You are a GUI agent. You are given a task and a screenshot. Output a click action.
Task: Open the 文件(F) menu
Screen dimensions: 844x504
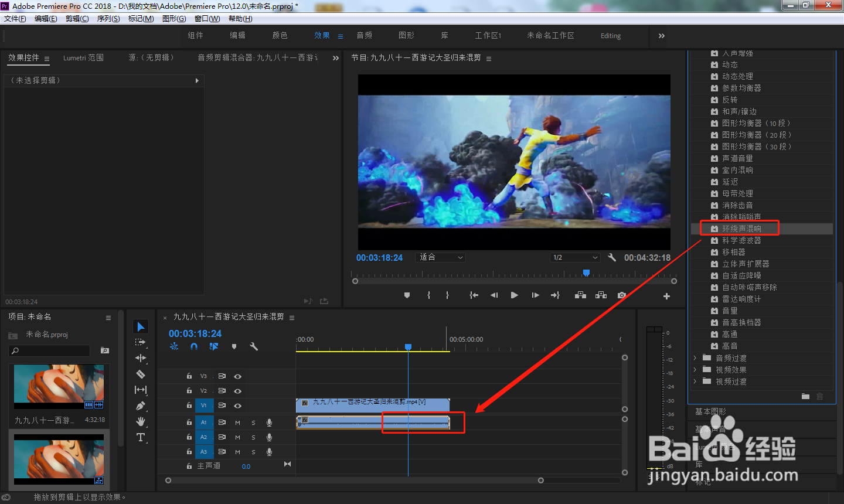(15, 19)
